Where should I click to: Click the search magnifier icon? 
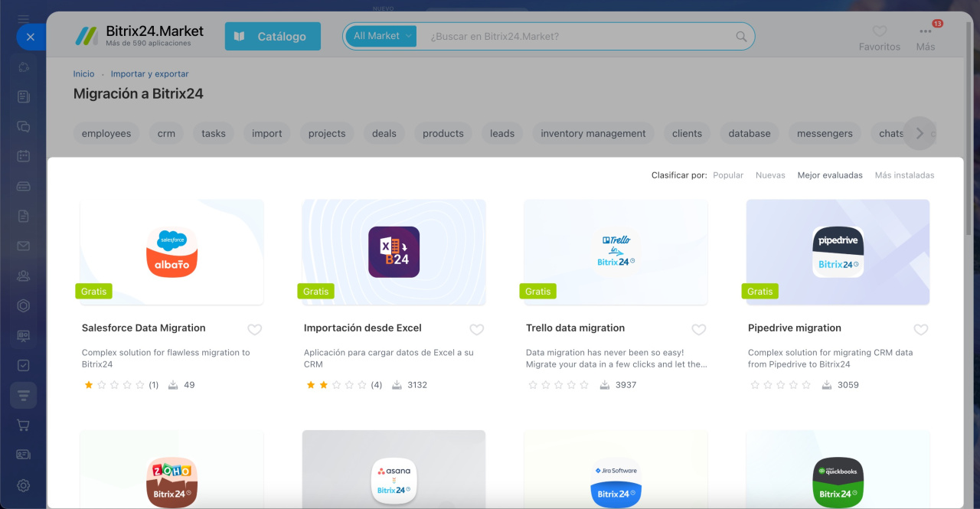tap(741, 36)
